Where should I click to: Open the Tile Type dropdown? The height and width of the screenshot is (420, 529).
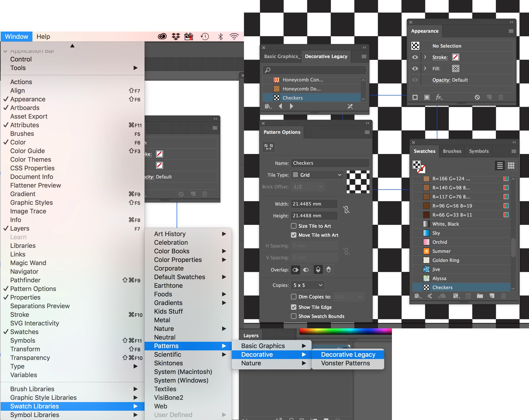click(317, 175)
